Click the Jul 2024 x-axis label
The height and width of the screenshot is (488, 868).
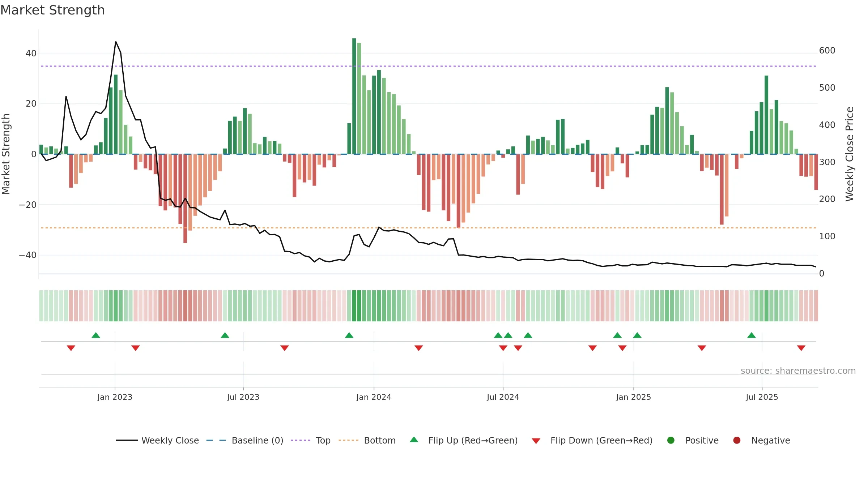click(503, 397)
